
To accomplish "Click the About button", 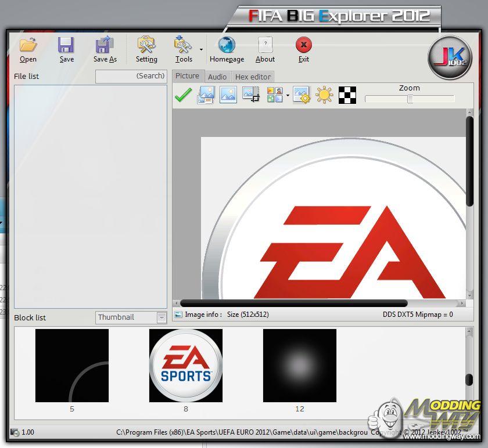I will 265,45.
